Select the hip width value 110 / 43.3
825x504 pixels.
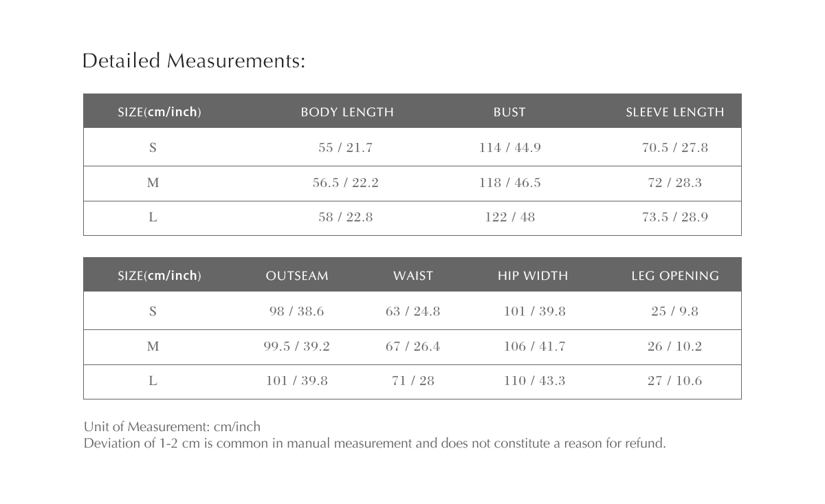[x=534, y=381]
